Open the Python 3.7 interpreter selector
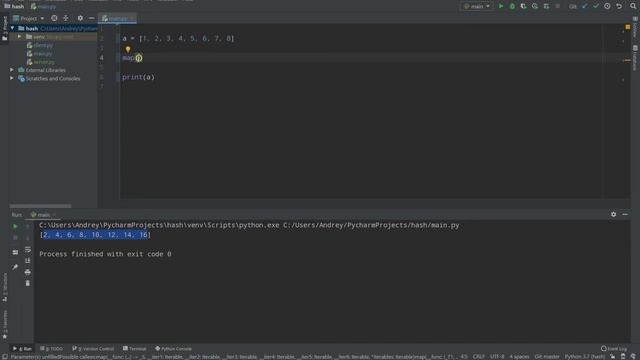 [x=584, y=356]
